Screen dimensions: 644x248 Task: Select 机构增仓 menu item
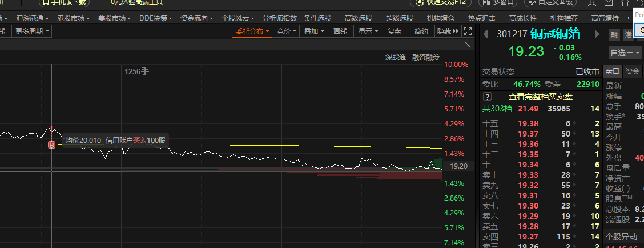(441, 18)
